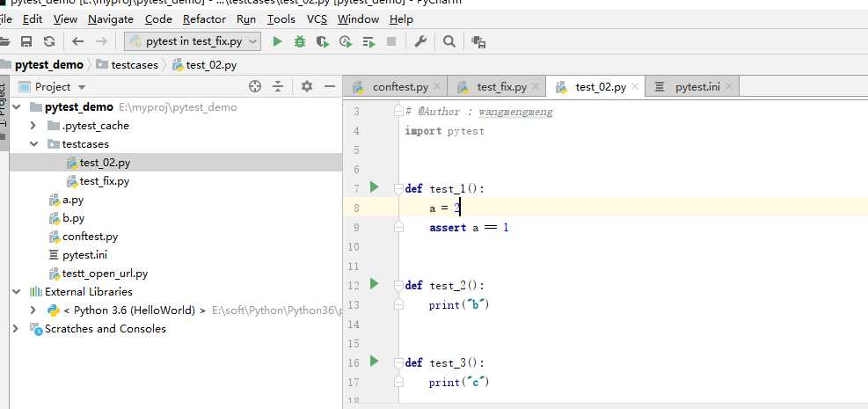Viewport: 868px width, 409px height.
Task: Click testcases in the breadcrumb bar
Action: point(135,65)
